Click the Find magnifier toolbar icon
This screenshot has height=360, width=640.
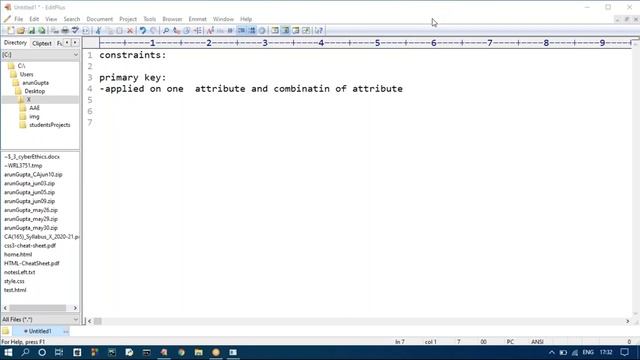coord(166,31)
